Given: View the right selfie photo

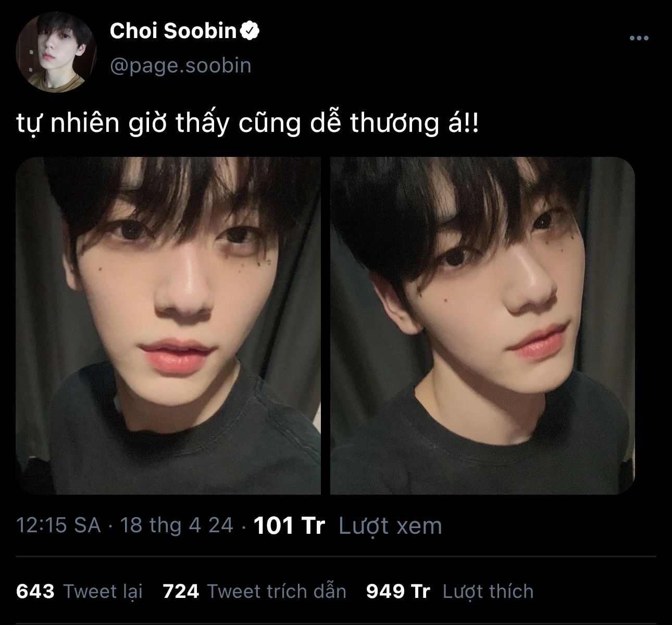Looking at the screenshot, I should 482,326.
